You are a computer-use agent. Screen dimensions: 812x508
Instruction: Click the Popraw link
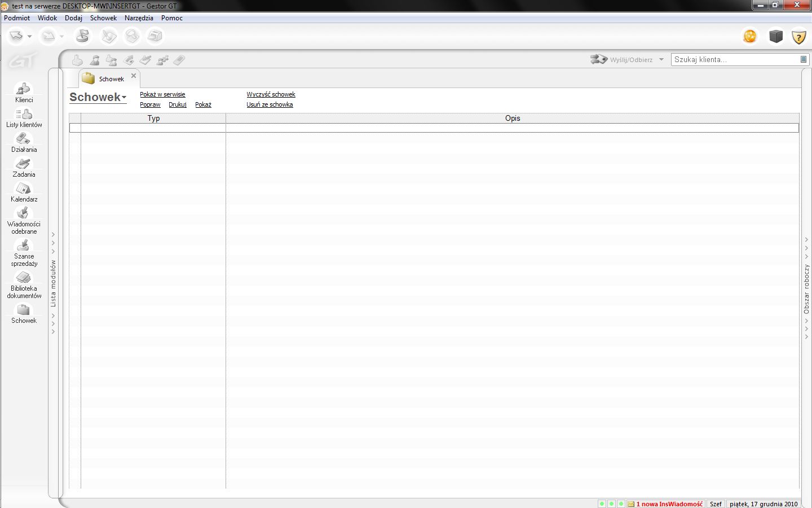(x=150, y=104)
